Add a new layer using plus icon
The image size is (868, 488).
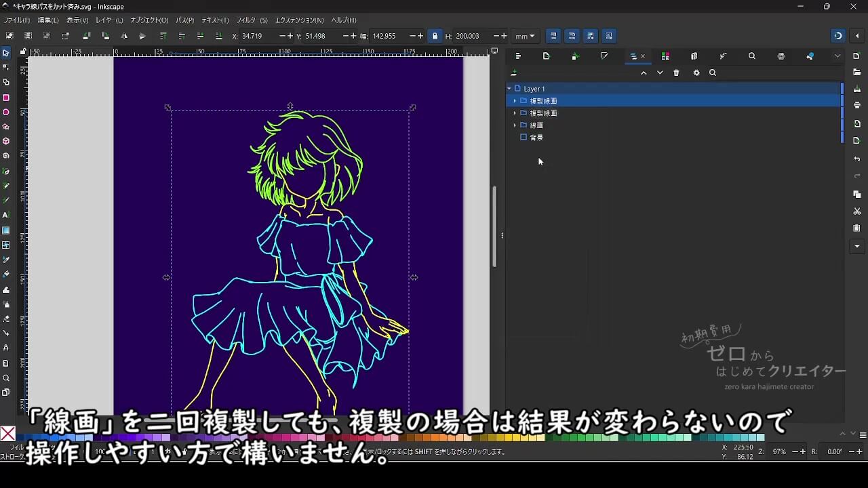513,73
